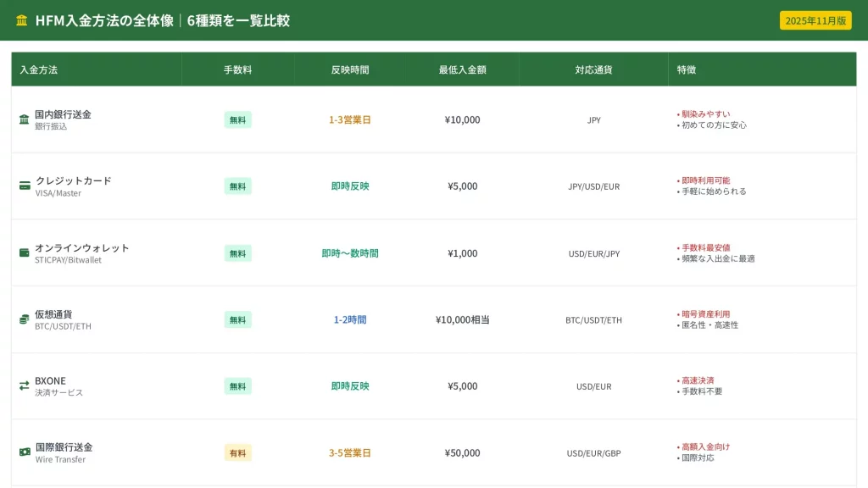The height and width of the screenshot is (488, 868).
Task: Select the 特徴 column header
Action: coord(687,69)
